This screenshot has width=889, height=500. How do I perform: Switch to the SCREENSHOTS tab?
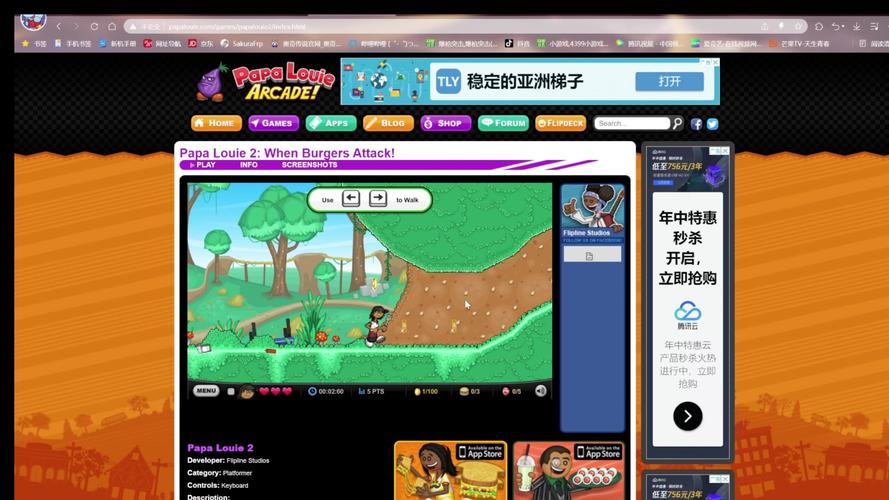click(x=309, y=165)
